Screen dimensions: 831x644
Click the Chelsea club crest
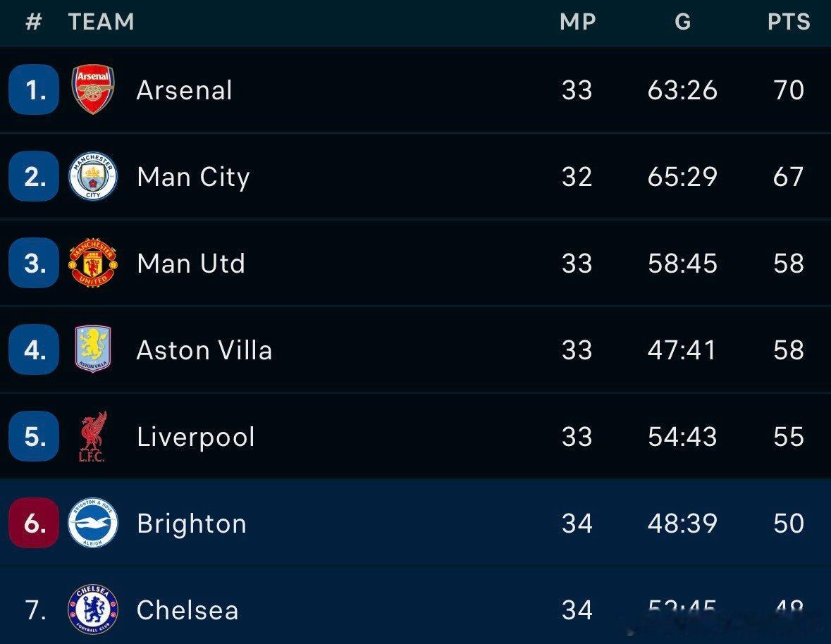93,609
